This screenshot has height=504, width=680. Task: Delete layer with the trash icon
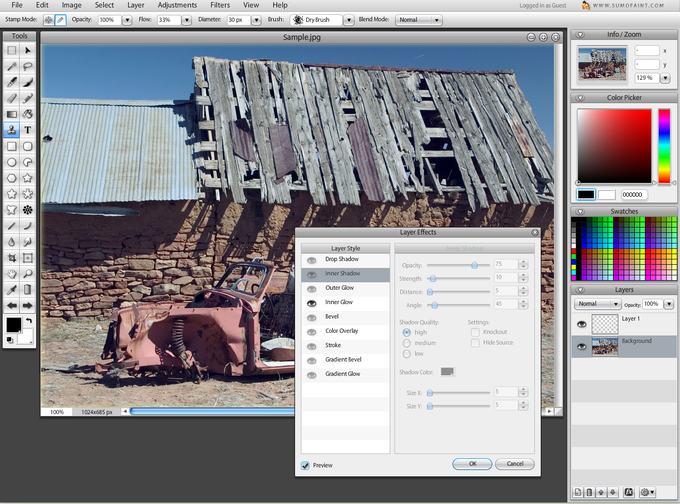(x=589, y=492)
